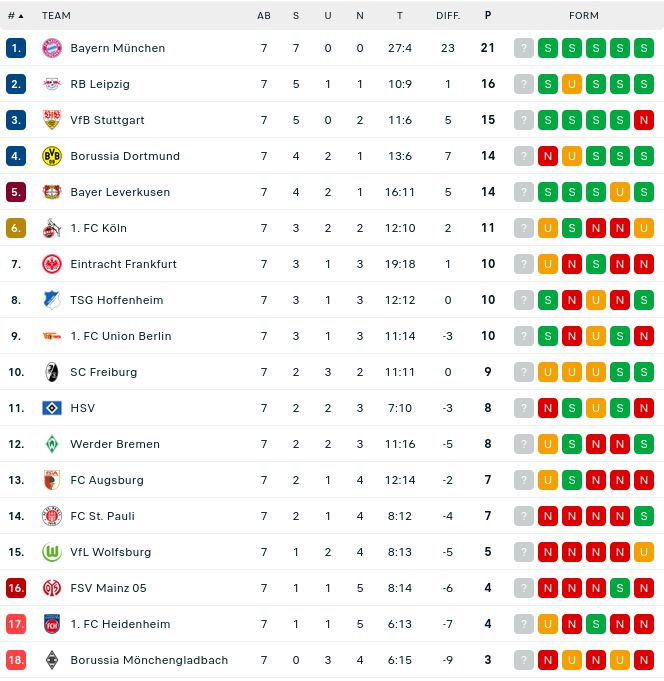664x681 pixels.
Task: Click the RB Leipzig club logo
Action: tap(52, 84)
